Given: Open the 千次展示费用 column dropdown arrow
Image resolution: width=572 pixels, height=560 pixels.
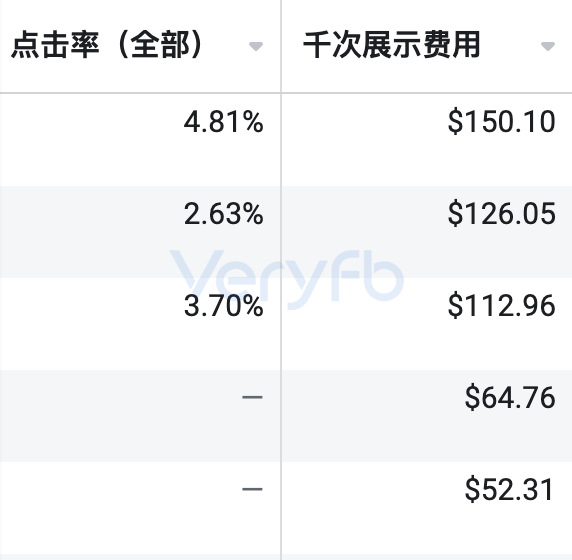Looking at the screenshot, I should click(548, 46).
